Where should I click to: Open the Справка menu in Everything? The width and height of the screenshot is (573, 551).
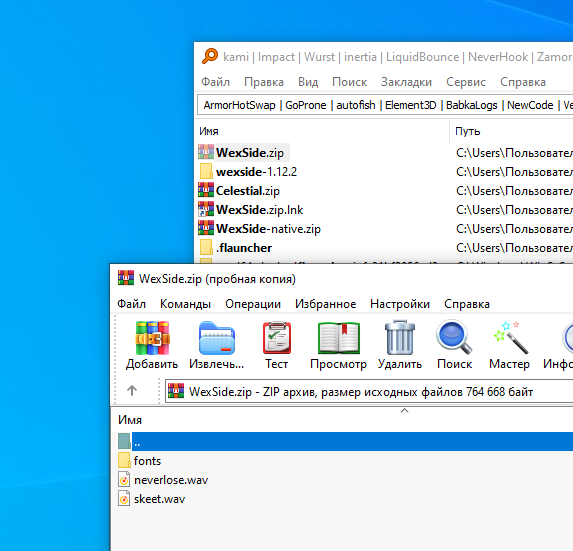pos(523,82)
